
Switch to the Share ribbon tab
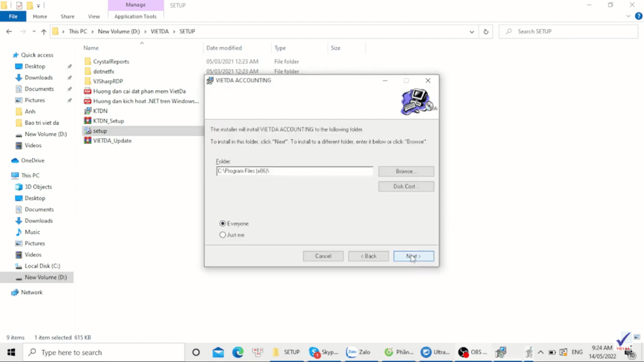pos(67,16)
